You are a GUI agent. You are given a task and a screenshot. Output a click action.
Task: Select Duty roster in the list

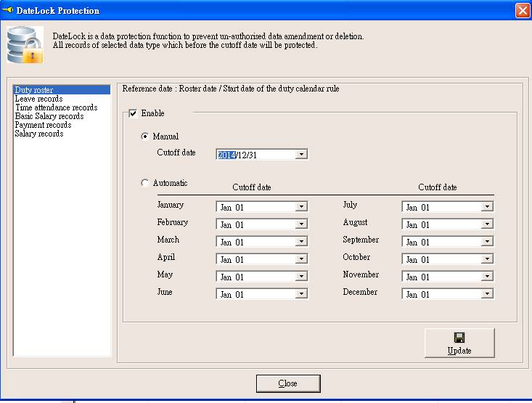pyautogui.click(x=62, y=90)
